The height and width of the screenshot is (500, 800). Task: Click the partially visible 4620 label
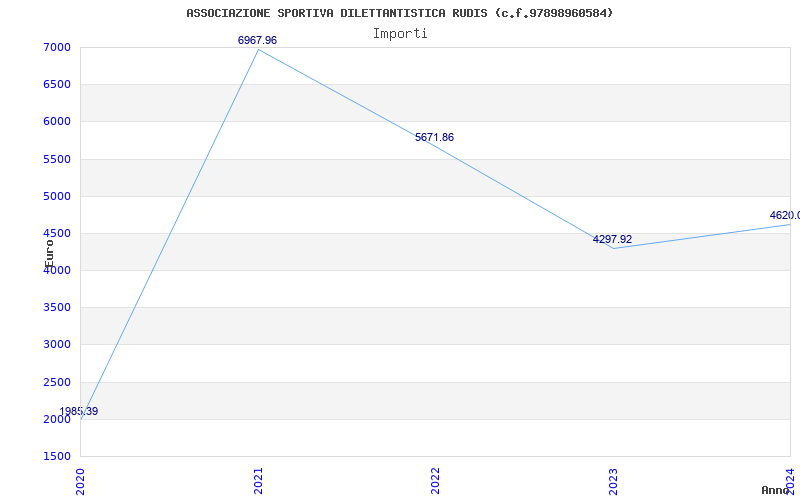click(785, 215)
